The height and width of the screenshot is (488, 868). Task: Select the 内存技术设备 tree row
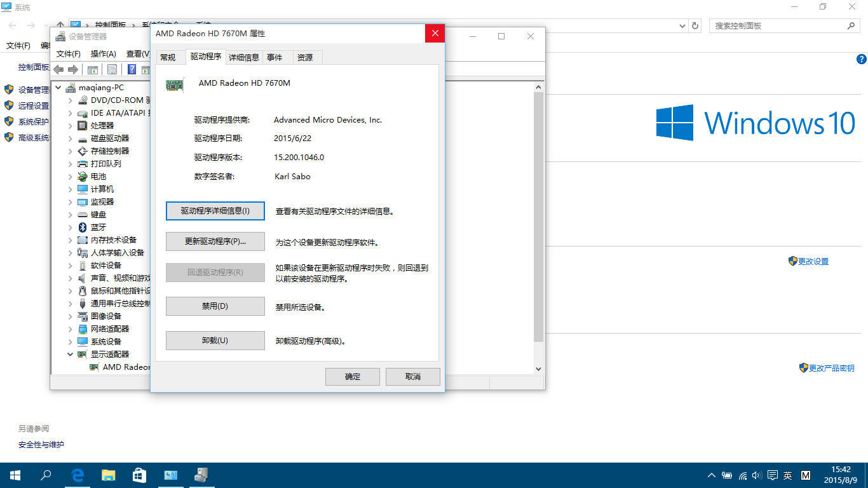tap(114, 240)
